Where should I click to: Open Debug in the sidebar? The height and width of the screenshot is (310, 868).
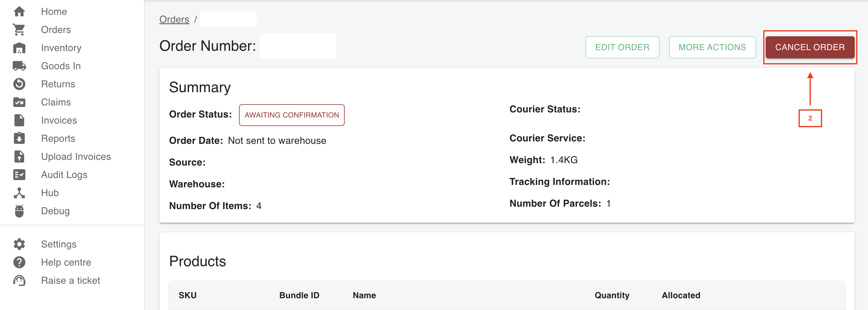click(55, 211)
